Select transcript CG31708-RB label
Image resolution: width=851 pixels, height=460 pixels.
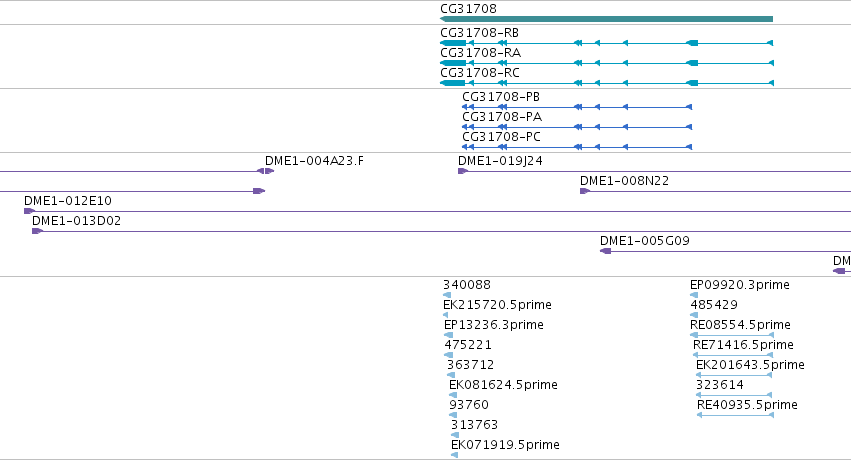[480, 33]
